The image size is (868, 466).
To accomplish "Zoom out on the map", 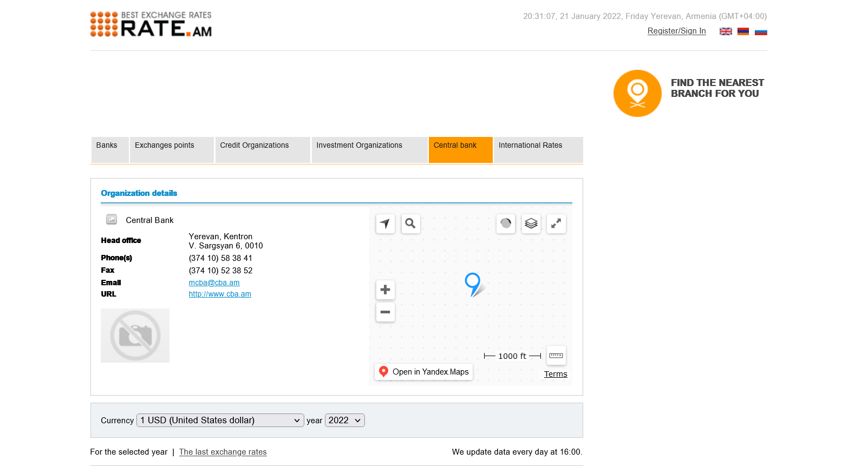I will click(x=385, y=312).
